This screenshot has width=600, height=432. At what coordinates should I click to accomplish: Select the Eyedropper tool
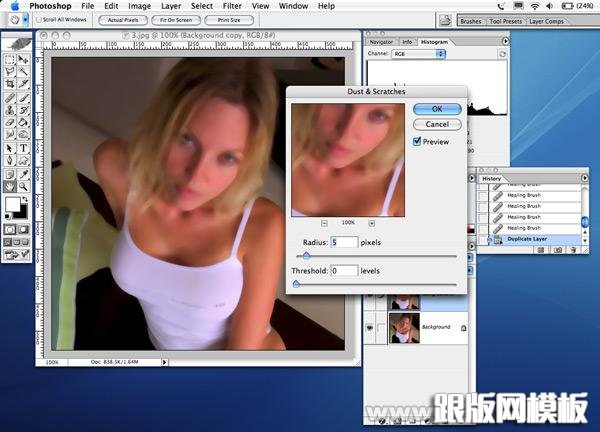point(23,174)
